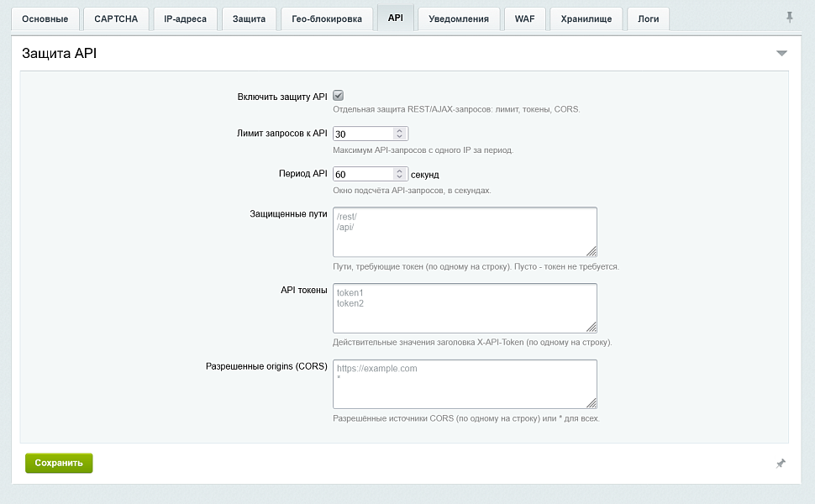Focus the Защищенные пути textarea
This screenshot has width=815, height=504.
pyautogui.click(x=465, y=232)
